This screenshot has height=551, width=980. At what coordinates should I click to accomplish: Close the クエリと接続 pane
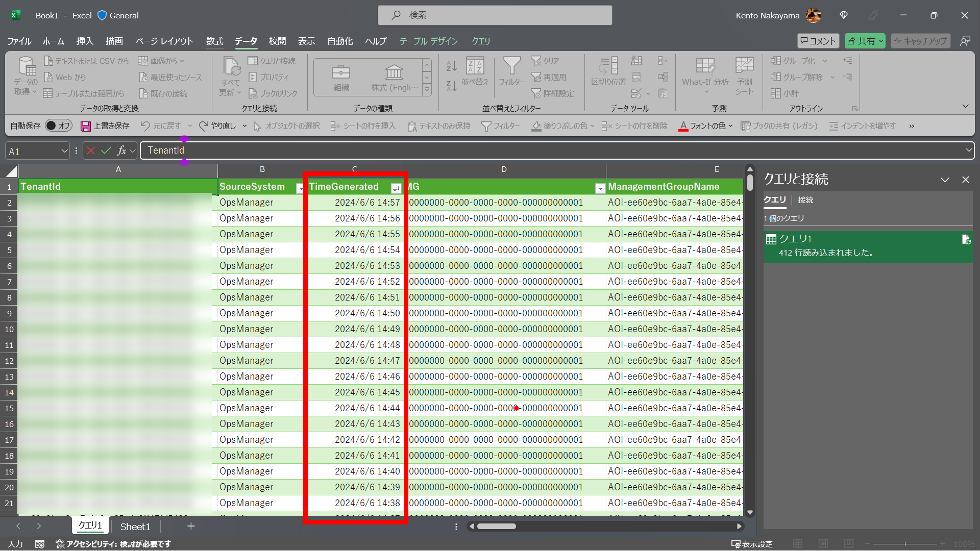click(x=965, y=180)
